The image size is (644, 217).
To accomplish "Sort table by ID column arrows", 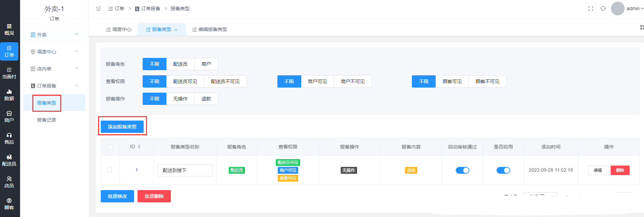I will [x=139, y=146].
